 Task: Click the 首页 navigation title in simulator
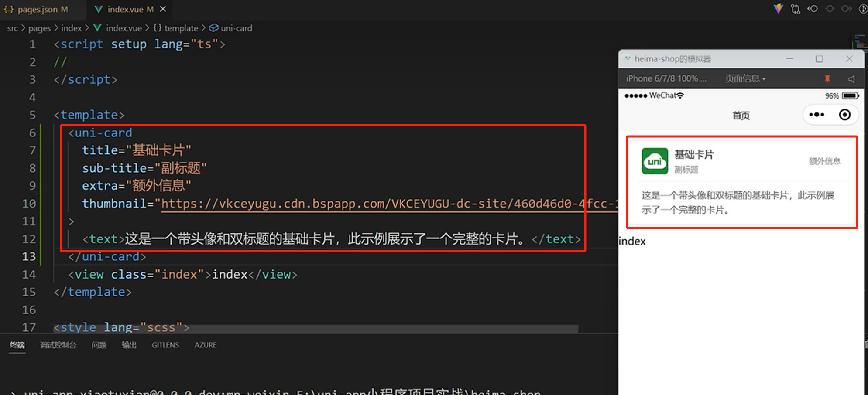(x=741, y=116)
